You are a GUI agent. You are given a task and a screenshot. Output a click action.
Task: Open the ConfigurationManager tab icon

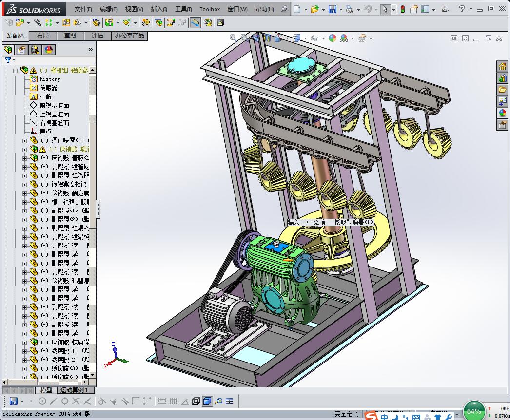(x=35, y=50)
